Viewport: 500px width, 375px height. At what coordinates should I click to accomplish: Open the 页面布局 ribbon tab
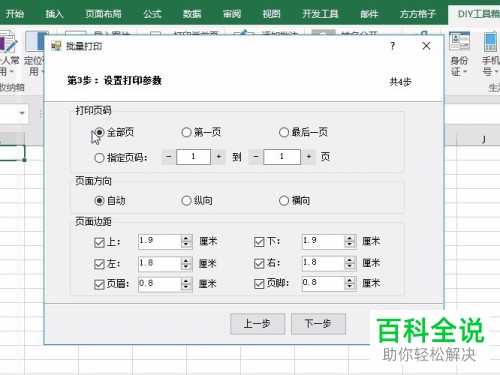[103, 14]
